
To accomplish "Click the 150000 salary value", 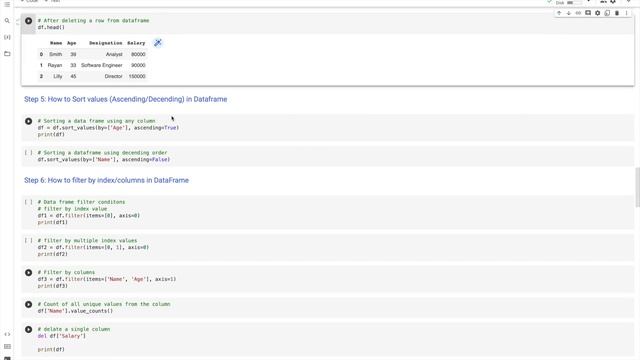I will pyautogui.click(x=137, y=76).
